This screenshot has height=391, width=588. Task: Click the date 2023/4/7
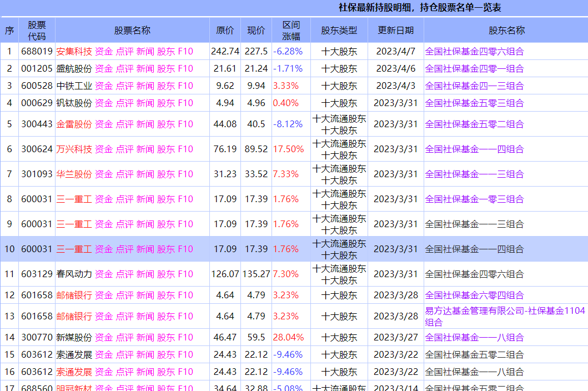click(x=396, y=52)
